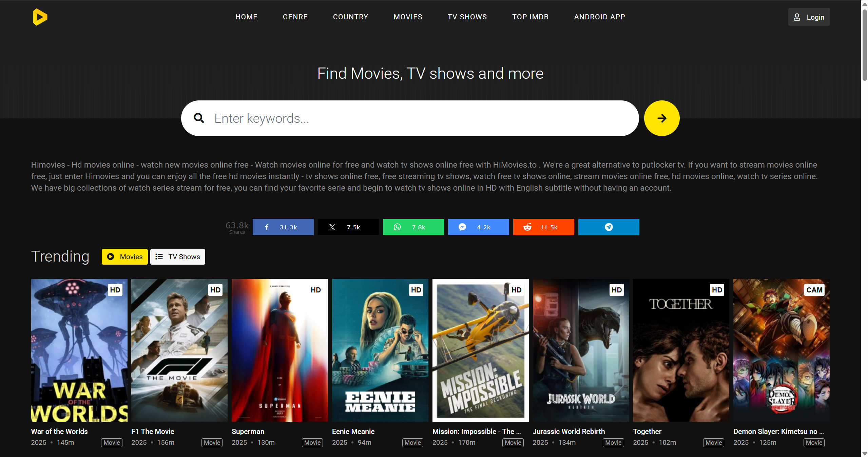Share on WhatsApp button showing 7.8k
The height and width of the screenshot is (457, 868).
413,227
